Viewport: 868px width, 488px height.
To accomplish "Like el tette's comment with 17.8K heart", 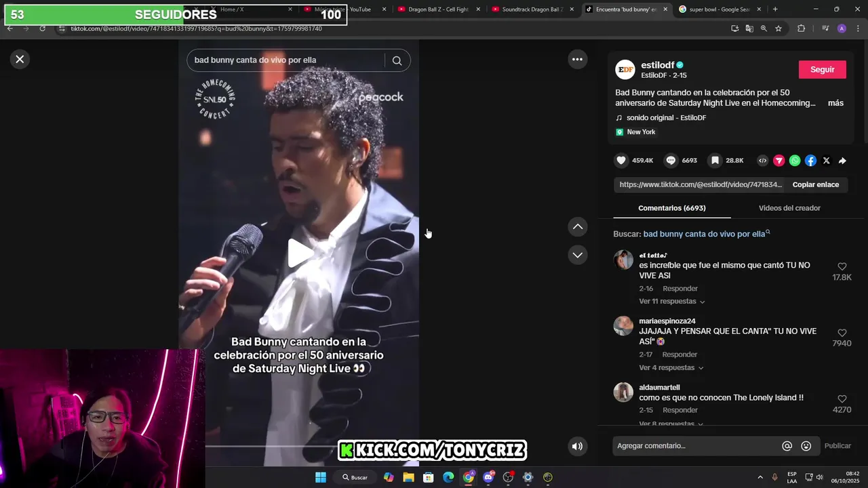I will click(x=842, y=266).
